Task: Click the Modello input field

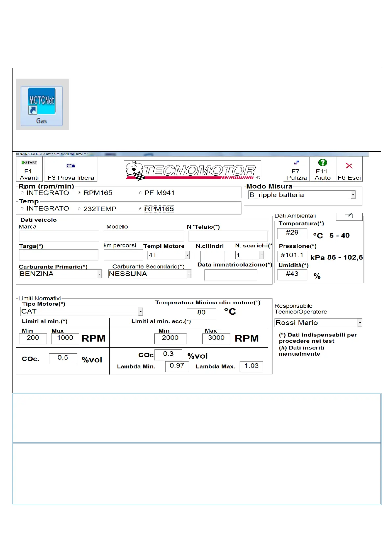Action: [x=144, y=236]
